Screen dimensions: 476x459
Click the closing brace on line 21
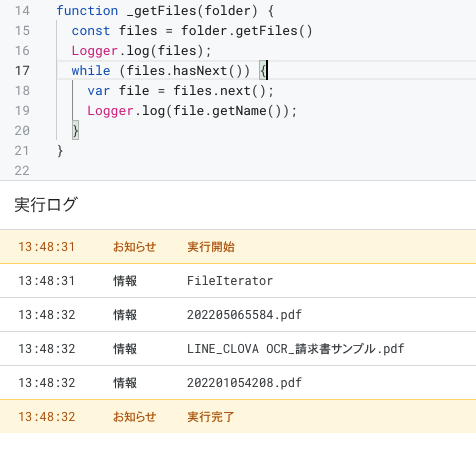60,151
